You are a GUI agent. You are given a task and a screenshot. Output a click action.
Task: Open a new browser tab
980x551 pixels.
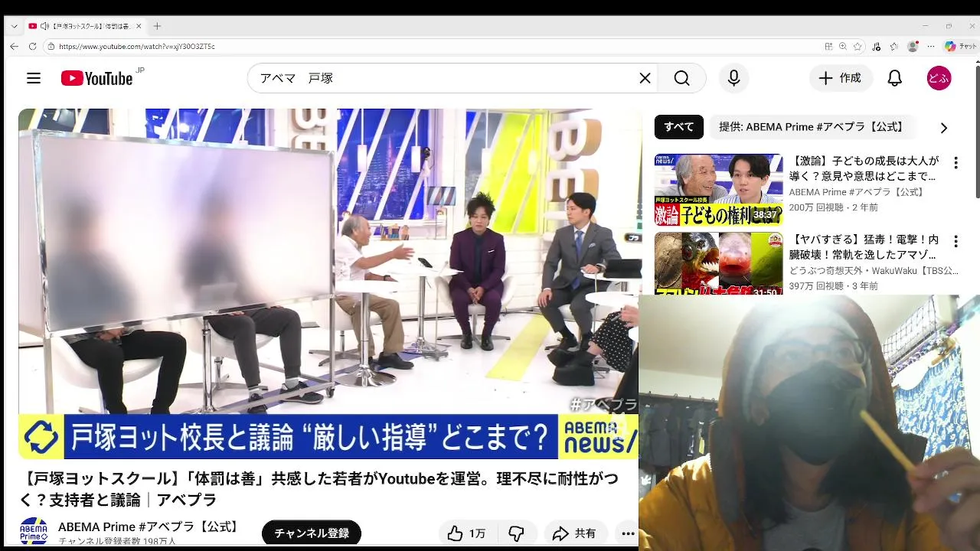(157, 26)
